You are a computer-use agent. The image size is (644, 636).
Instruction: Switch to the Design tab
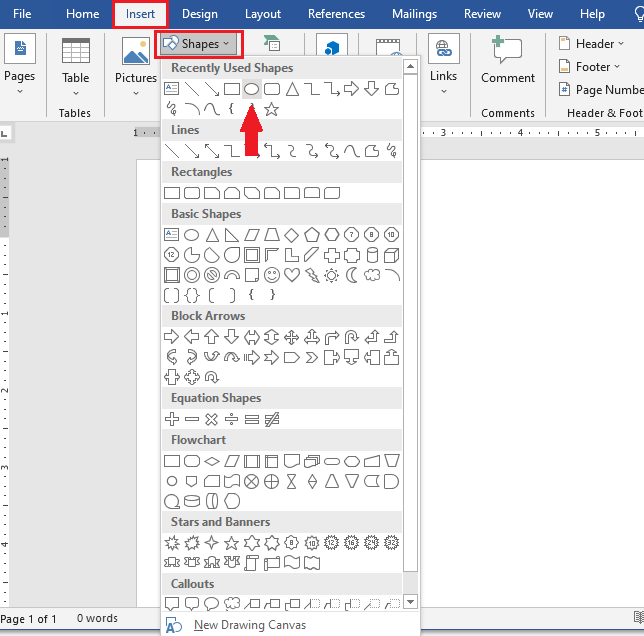(x=200, y=14)
